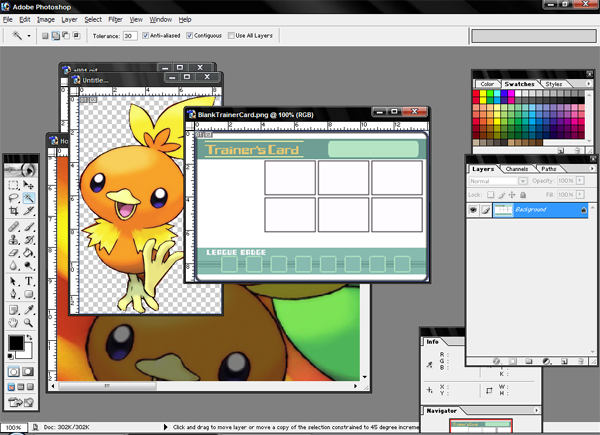Toggle the Anti-aliased checkbox
600x435 pixels.
tap(145, 36)
